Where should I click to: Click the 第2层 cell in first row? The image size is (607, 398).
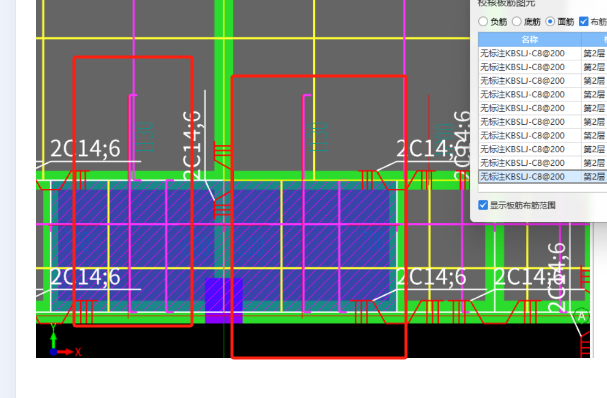click(x=594, y=53)
